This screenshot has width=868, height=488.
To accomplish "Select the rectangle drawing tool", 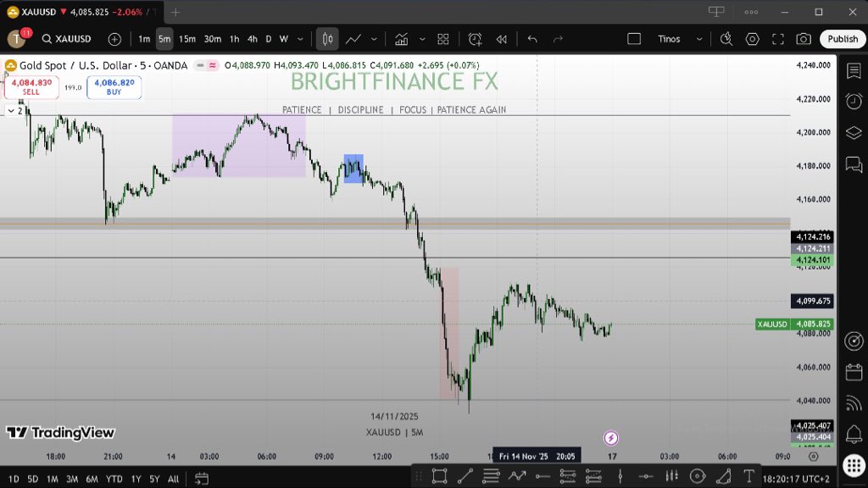I will 440,476.
